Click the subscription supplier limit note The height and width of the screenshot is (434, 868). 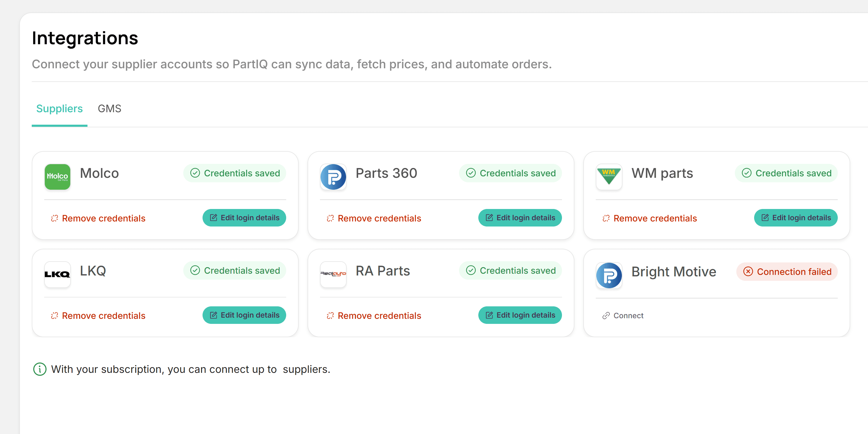[x=191, y=369]
